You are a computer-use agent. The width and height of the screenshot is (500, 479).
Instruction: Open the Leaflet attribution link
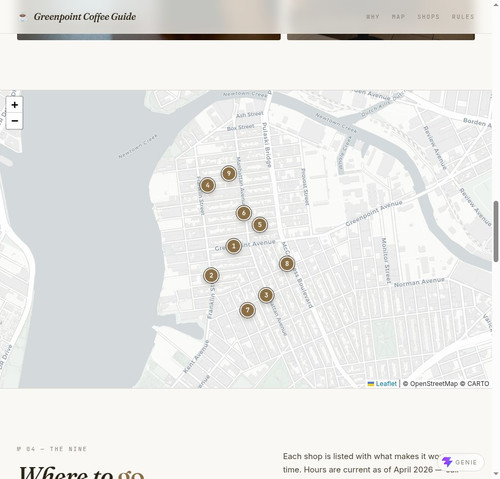[382, 384]
